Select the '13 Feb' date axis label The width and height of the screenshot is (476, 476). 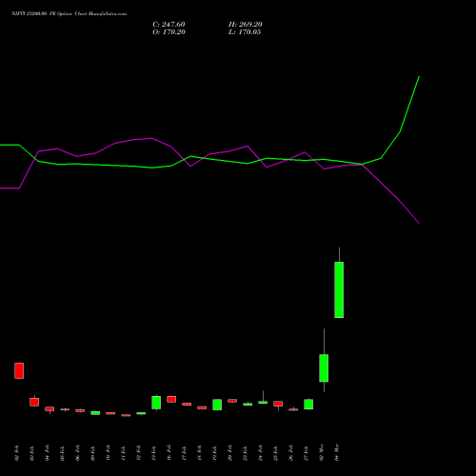154,453
